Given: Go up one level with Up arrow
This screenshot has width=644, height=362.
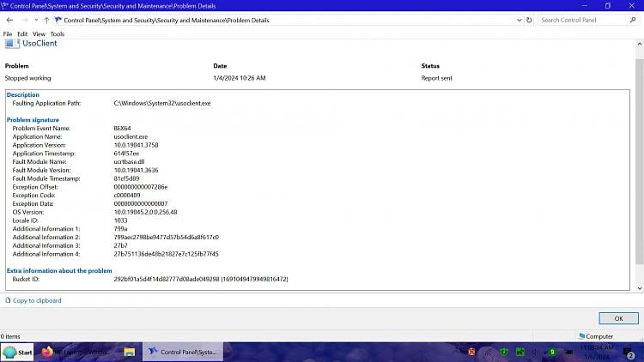Looking at the screenshot, I should point(46,20).
